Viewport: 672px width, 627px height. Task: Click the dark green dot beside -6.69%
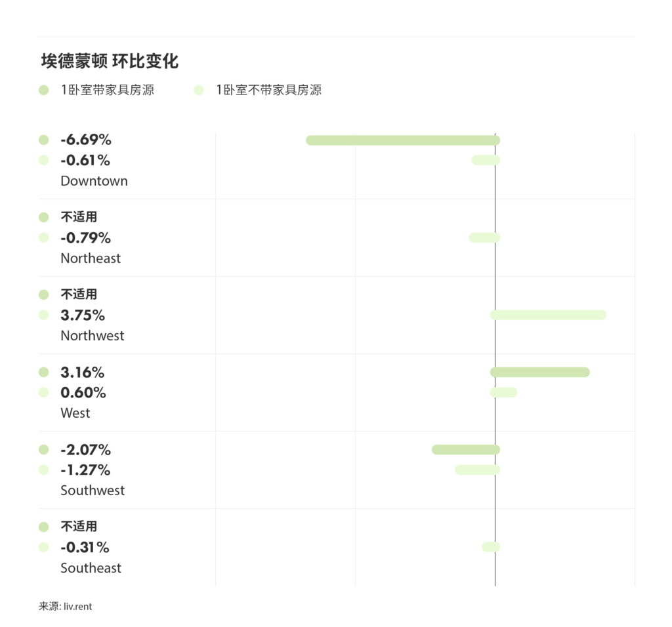pyautogui.click(x=44, y=140)
